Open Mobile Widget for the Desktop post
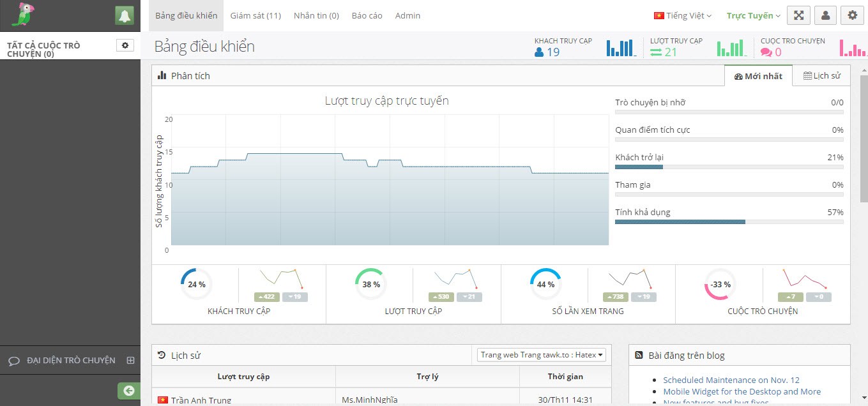The height and width of the screenshot is (406, 868). pyautogui.click(x=742, y=391)
